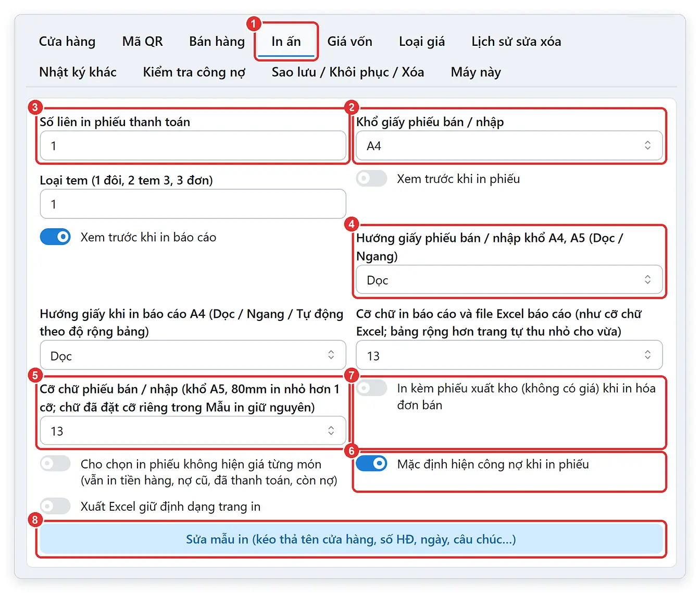Switch to Kiểm tra công nợ tab
Image resolution: width=700 pixels, height=593 pixels.
pyautogui.click(x=194, y=72)
